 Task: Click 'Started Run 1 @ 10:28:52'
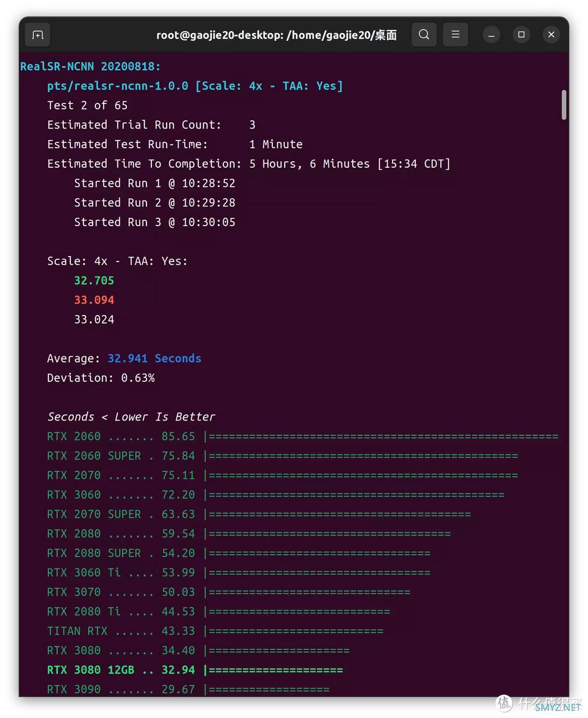point(155,184)
